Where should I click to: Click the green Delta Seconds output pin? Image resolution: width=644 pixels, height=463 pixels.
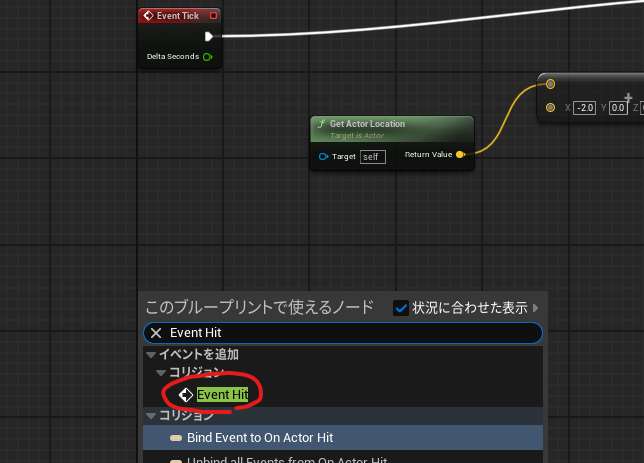click(x=208, y=57)
